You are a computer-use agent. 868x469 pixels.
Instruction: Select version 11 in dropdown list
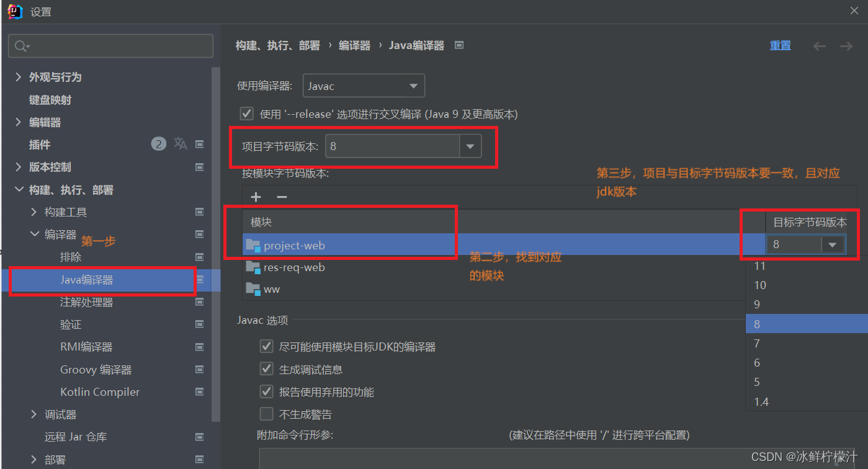pyautogui.click(x=807, y=266)
